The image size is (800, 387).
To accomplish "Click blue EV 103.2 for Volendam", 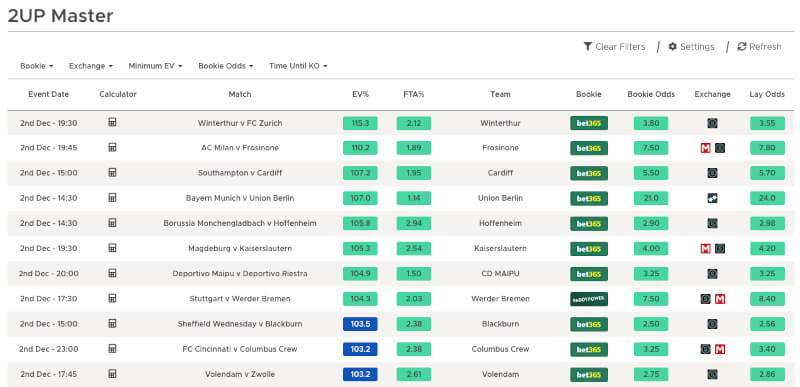I will point(360,375).
